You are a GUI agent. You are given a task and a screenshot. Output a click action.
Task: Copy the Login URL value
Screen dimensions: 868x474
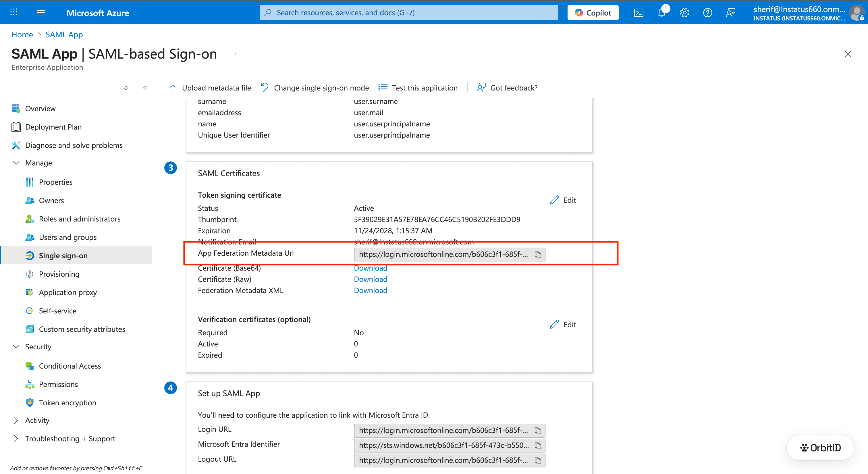pyautogui.click(x=538, y=431)
